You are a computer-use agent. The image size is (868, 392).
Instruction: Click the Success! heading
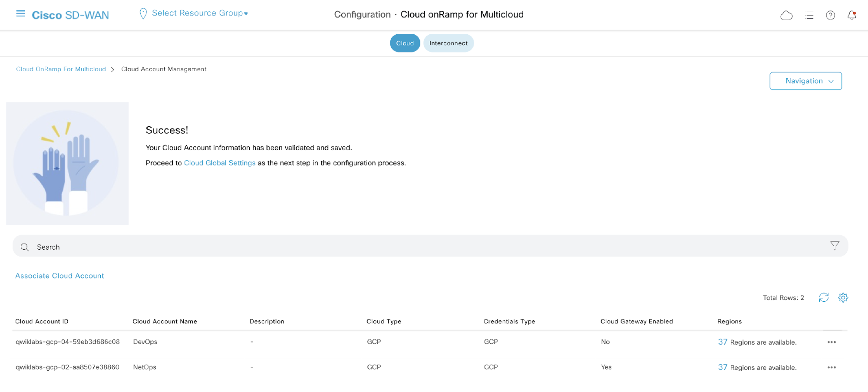point(167,130)
